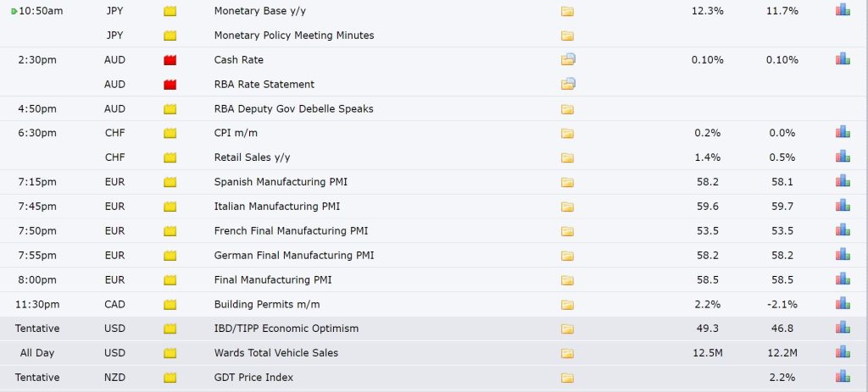The image size is (868, 392).
Task: Expand details for Monetary Policy Meeting Minutes
Action: tap(567, 36)
